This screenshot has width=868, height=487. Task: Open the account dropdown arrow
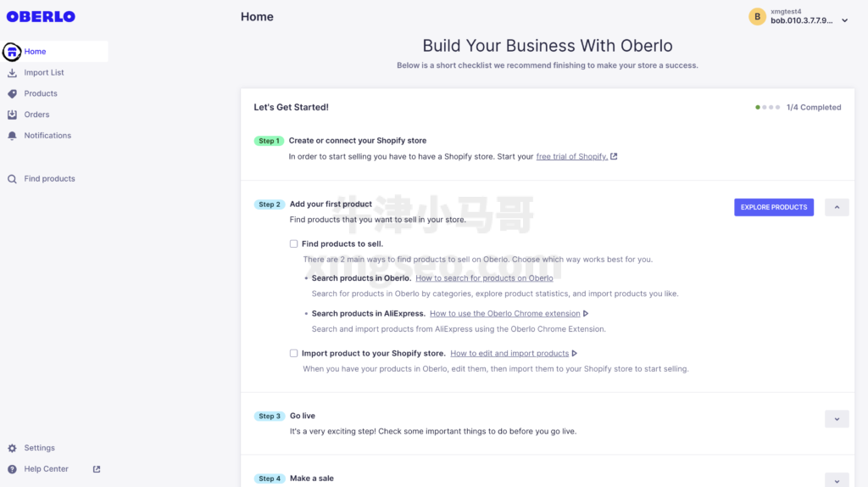coord(845,20)
